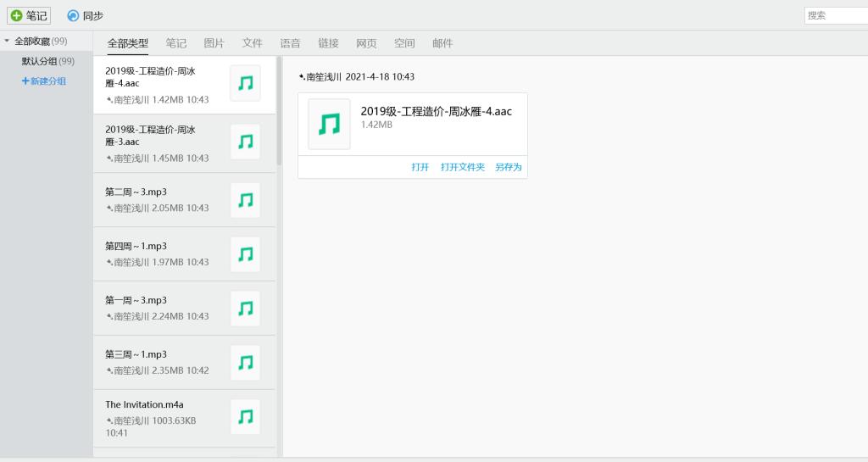Click the blue 同步 sync icon

coord(73,16)
